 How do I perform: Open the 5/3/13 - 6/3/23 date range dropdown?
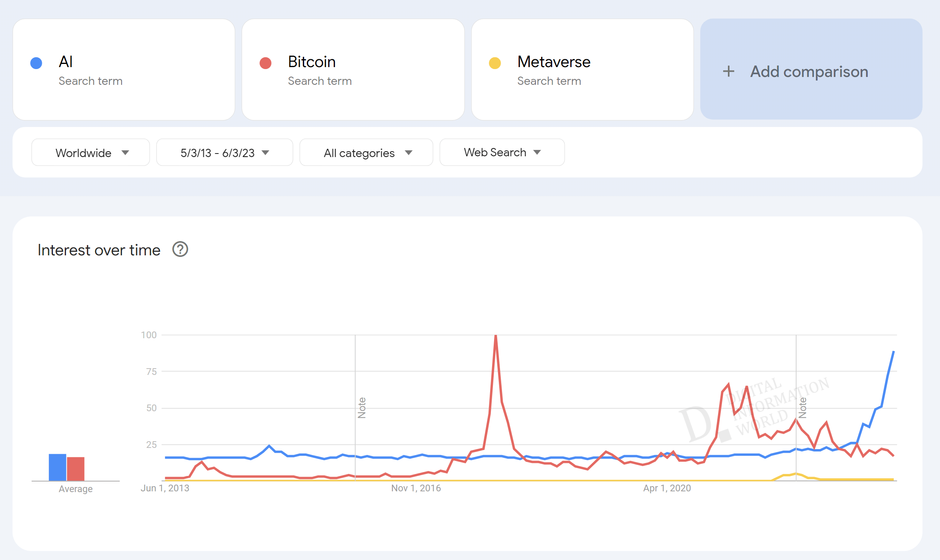click(224, 152)
